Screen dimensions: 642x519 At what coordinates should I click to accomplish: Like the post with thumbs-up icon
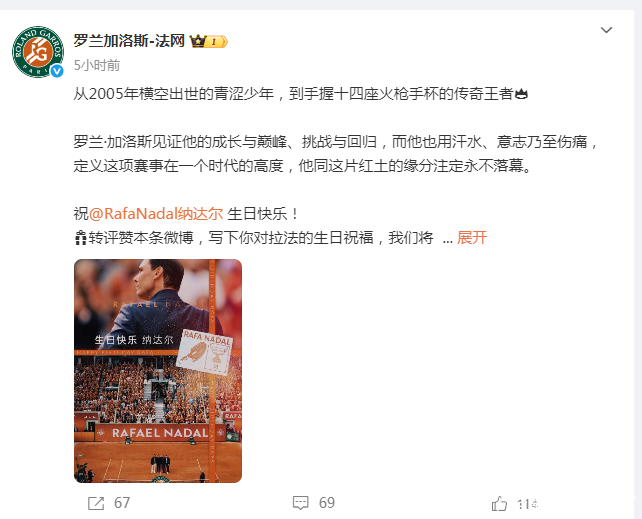(499, 504)
